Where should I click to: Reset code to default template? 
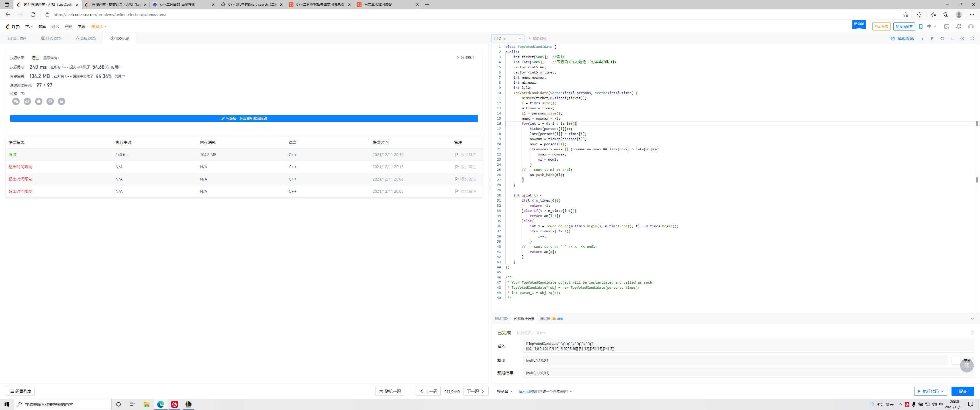942,38
